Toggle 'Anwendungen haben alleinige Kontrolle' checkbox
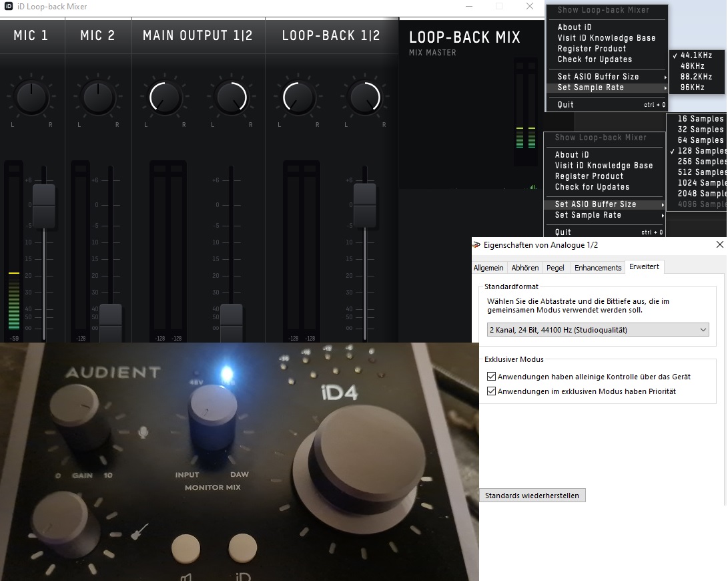Image resolution: width=728 pixels, height=581 pixels. [x=491, y=377]
